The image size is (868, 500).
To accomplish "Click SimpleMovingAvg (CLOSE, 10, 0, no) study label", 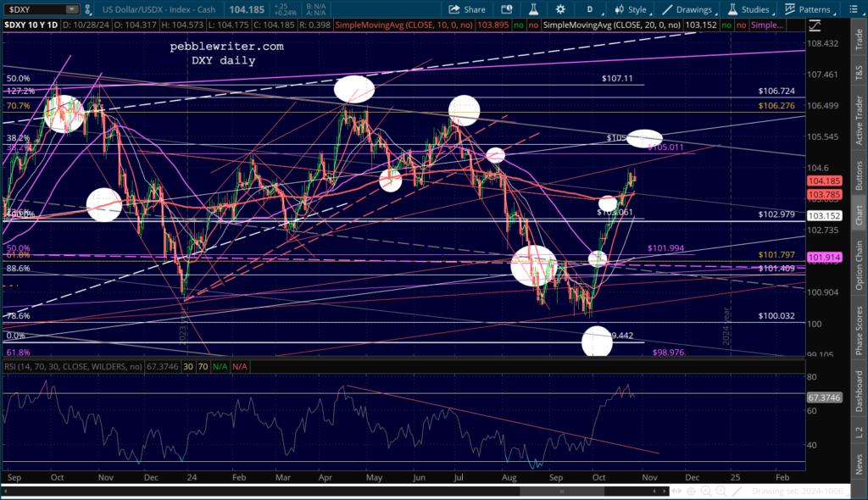I will pos(403,25).
